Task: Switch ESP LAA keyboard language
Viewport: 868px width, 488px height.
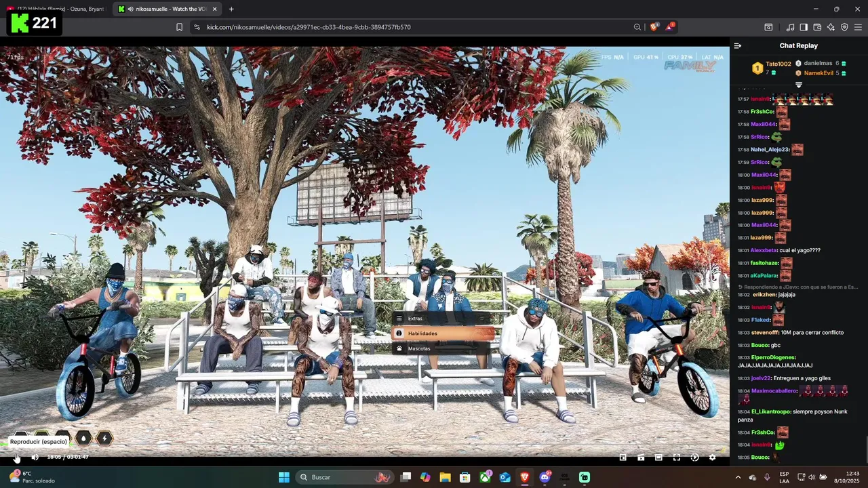Action: (x=784, y=477)
